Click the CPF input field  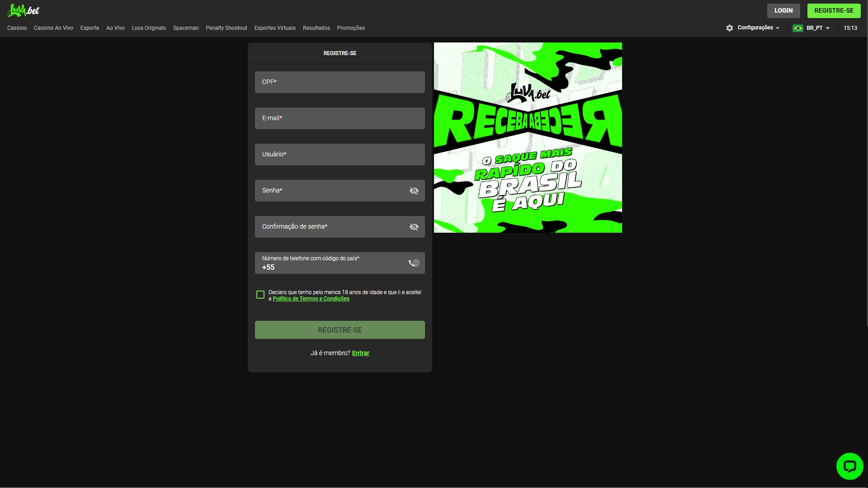(x=339, y=82)
